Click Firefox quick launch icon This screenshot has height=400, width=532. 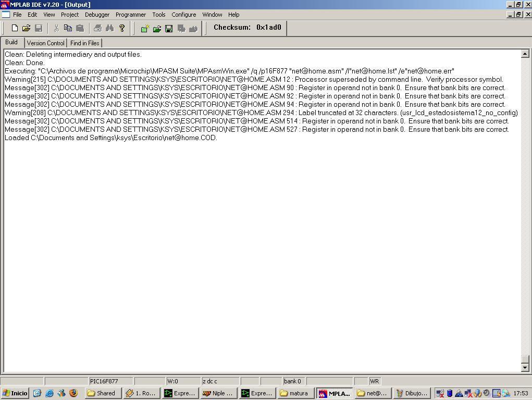pyautogui.click(x=73, y=393)
